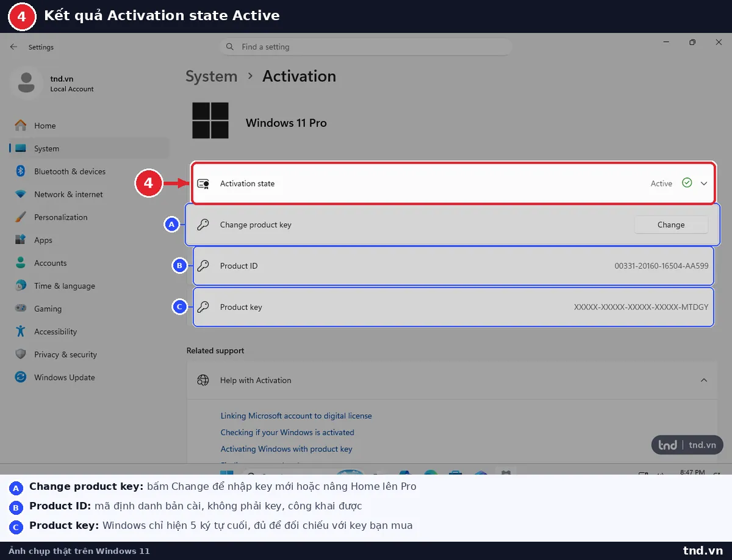Viewport: 732px width, 560px height.
Task: Open Personalization paintbrush icon
Action: tap(21, 217)
